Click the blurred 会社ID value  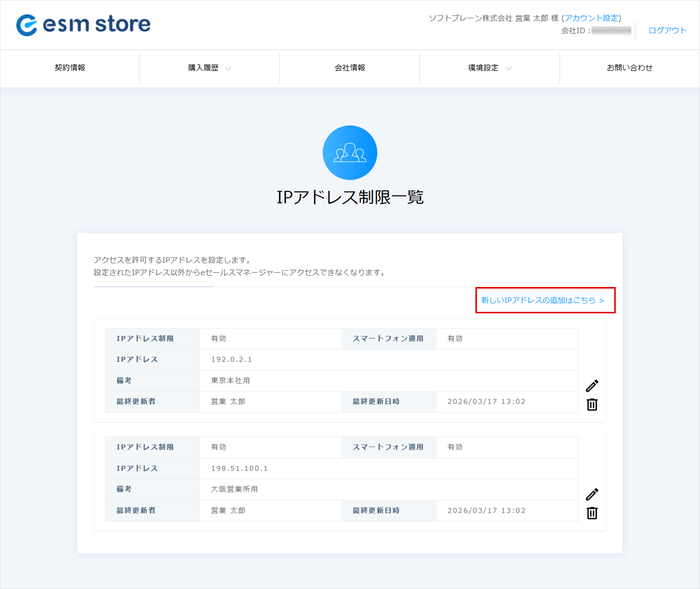point(611,31)
